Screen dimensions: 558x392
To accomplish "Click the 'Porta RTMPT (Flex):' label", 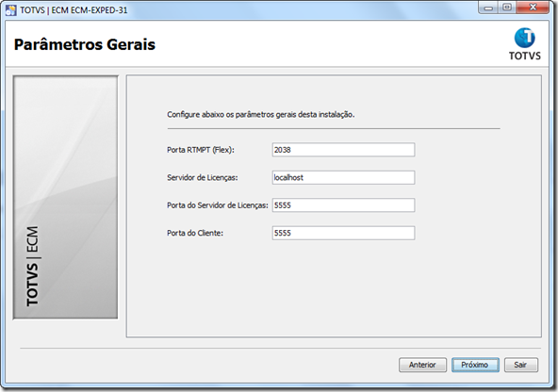I will (x=201, y=150).
